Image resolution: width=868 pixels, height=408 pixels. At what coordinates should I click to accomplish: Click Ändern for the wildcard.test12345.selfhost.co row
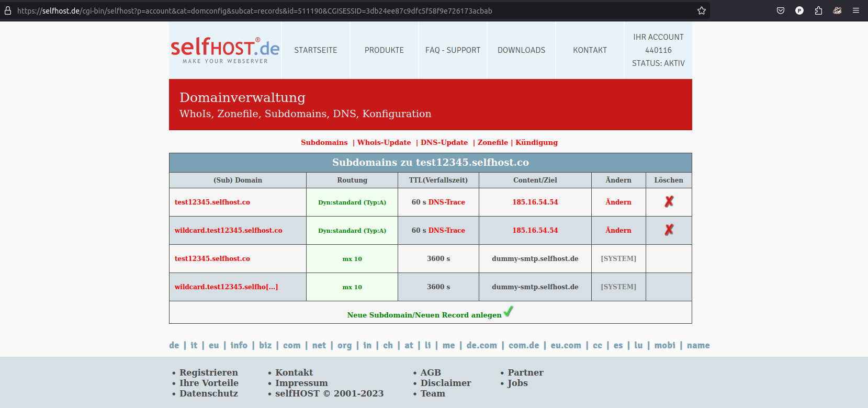pos(618,230)
